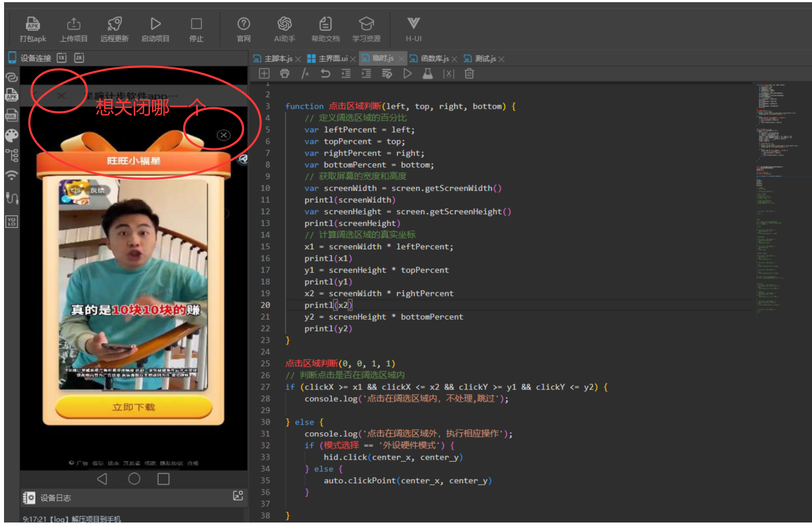Click the phone home circle navigation button
Viewport: 812px width, 525px height.
pyautogui.click(x=134, y=479)
